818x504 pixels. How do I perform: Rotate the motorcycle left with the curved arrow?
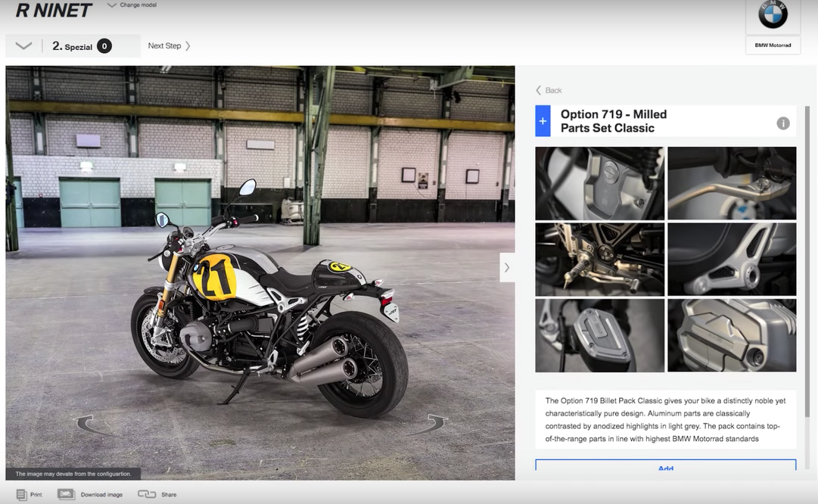pyautogui.click(x=92, y=425)
